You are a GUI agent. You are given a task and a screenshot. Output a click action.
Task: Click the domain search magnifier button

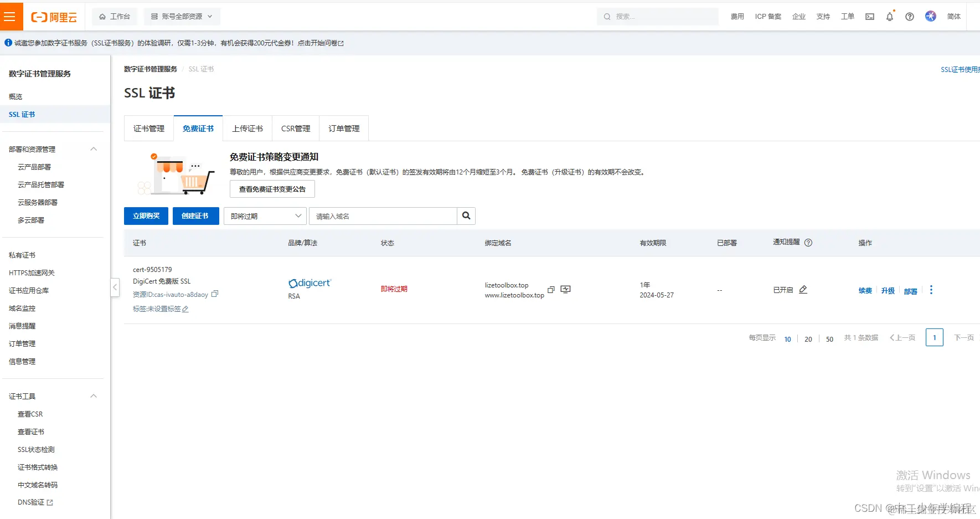[x=466, y=215]
